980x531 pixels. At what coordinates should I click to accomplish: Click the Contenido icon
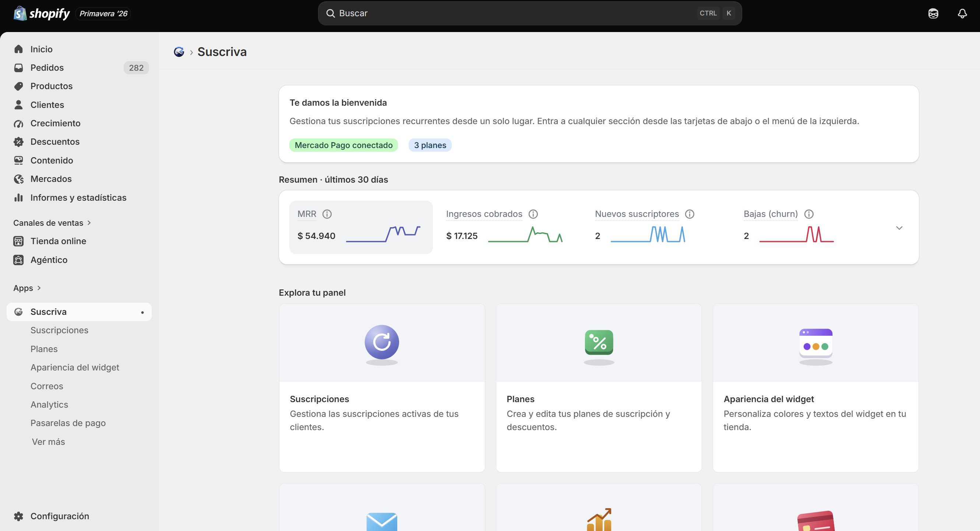coord(18,160)
